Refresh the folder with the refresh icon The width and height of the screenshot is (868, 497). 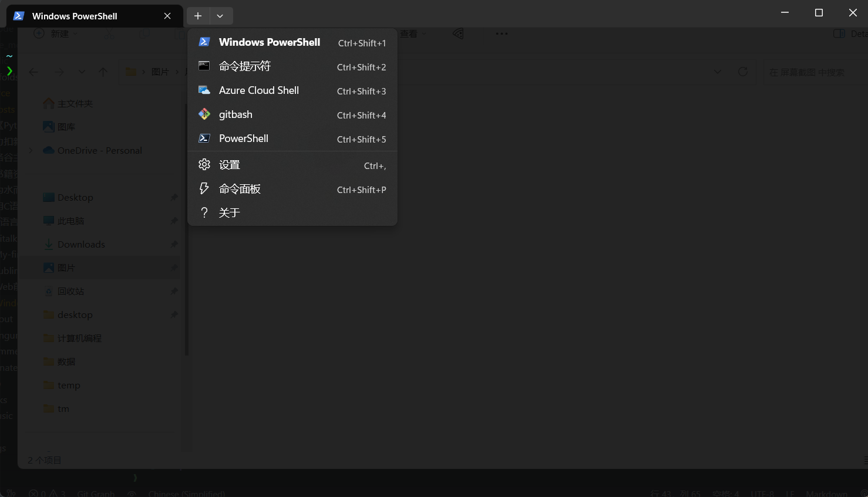click(x=742, y=71)
